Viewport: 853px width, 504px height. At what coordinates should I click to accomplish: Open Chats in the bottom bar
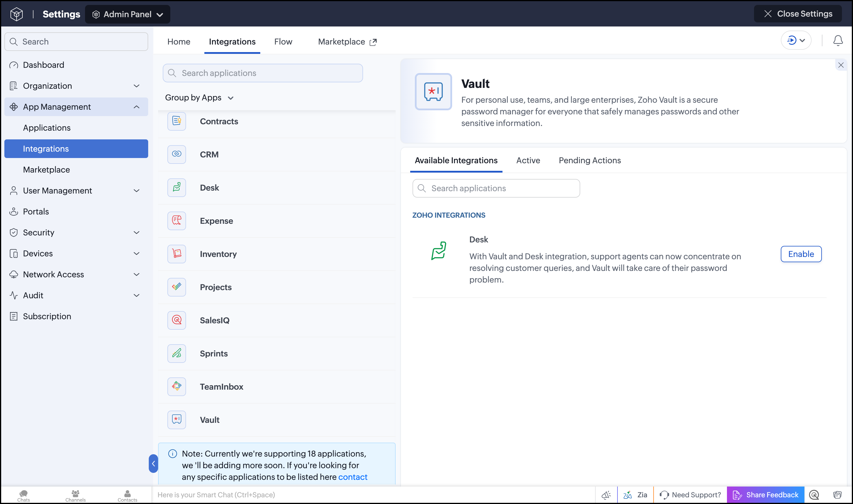coord(24,496)
